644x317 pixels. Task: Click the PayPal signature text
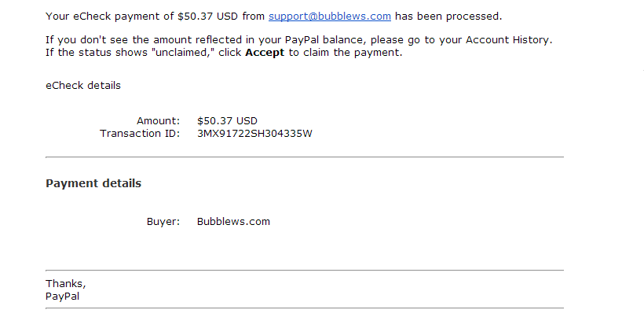tap(63, 297)
